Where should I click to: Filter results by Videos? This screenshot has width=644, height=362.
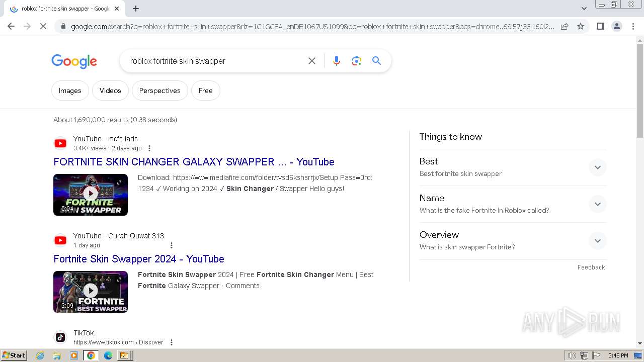110,90
